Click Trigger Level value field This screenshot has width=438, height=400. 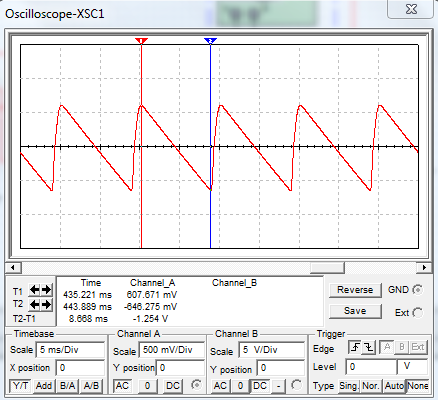click(x=371, y=367)
